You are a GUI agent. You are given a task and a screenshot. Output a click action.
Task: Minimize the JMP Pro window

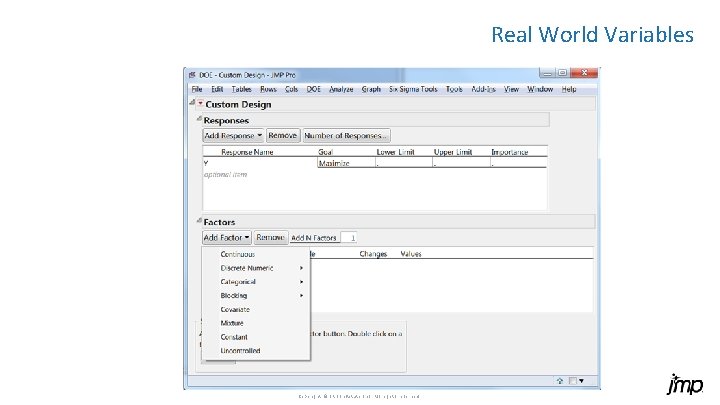click(547, 73)
